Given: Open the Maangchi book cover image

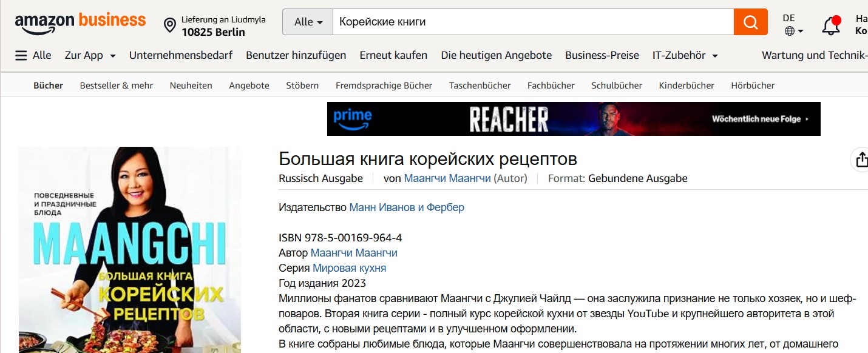Looking at the screenshot, I should tap(130, 250).
